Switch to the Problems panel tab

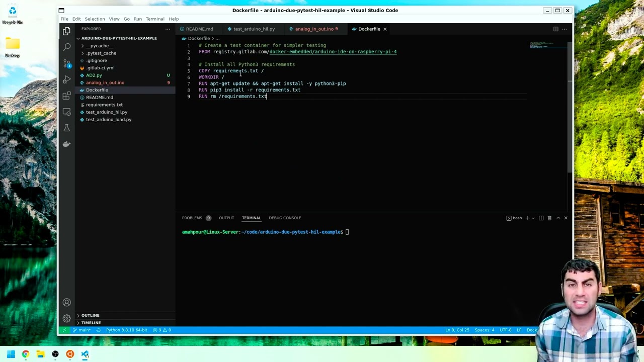[196, 218]
